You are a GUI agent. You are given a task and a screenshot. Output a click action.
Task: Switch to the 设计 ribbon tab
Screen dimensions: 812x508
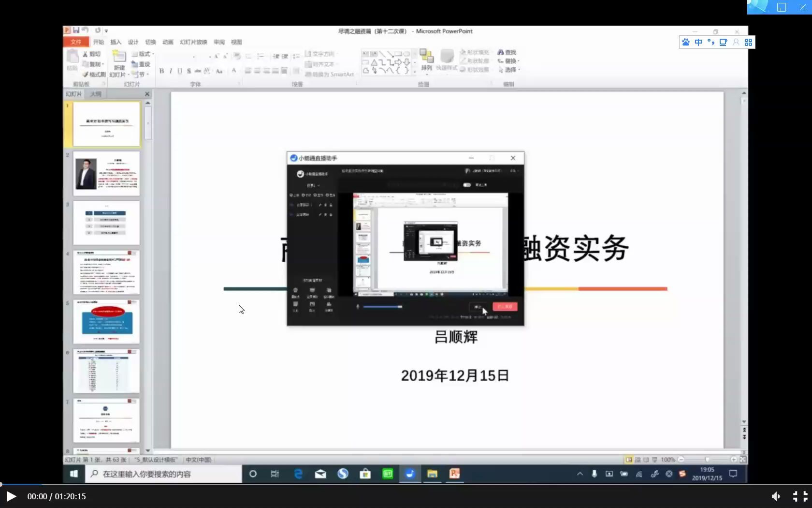(133, 42)
